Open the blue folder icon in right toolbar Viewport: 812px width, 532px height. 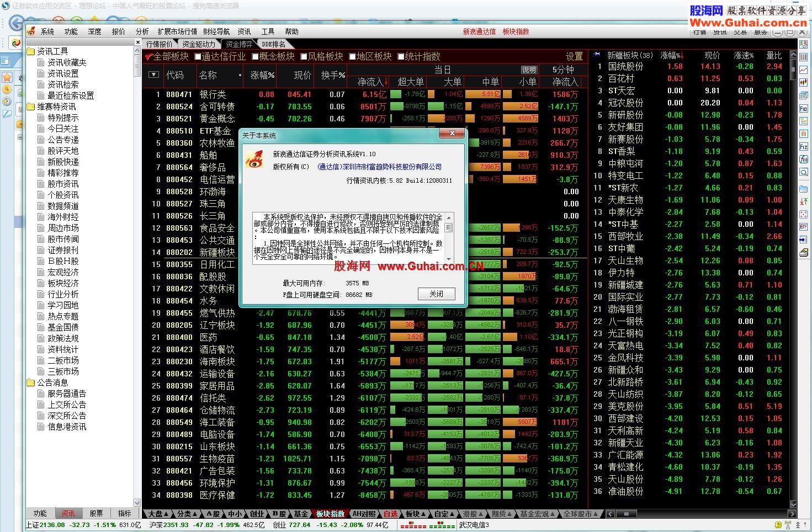click(803, 189)
